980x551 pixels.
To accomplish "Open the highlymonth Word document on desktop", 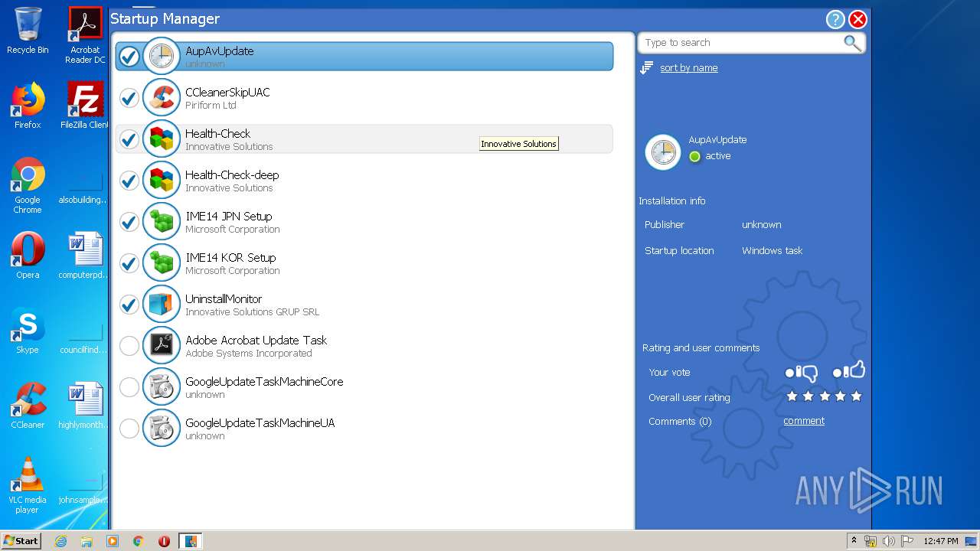I will (x=85, y=406).
